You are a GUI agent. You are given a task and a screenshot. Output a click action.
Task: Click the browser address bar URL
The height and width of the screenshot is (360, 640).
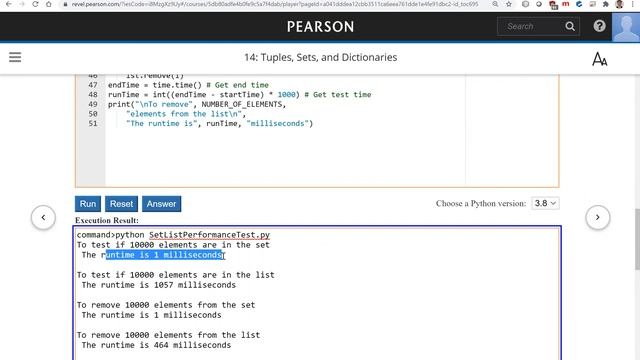275,4
